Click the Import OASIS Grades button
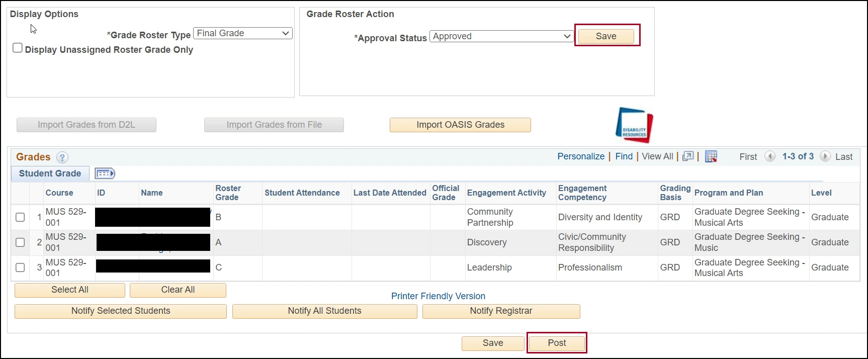Image resolution: width=868 pixels, height=359 pixels. click(x=460, y=125)
